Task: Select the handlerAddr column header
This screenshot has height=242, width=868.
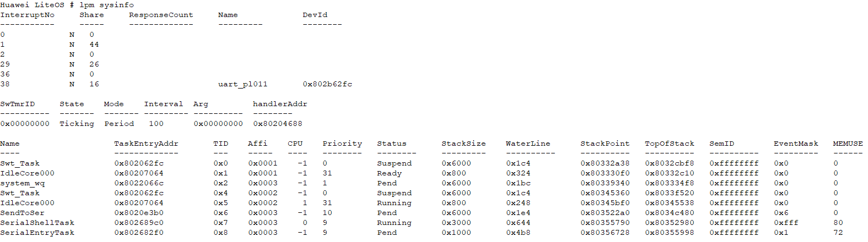Action: click(280, 104)
